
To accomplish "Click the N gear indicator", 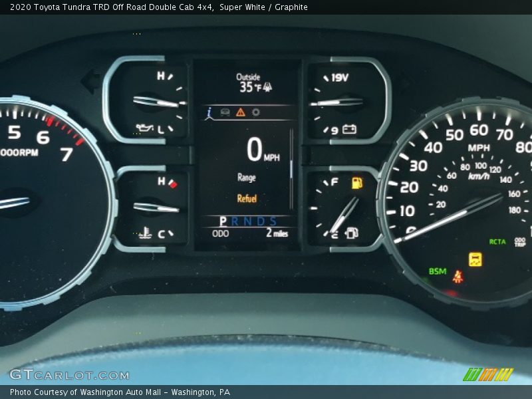I will 247,221.
